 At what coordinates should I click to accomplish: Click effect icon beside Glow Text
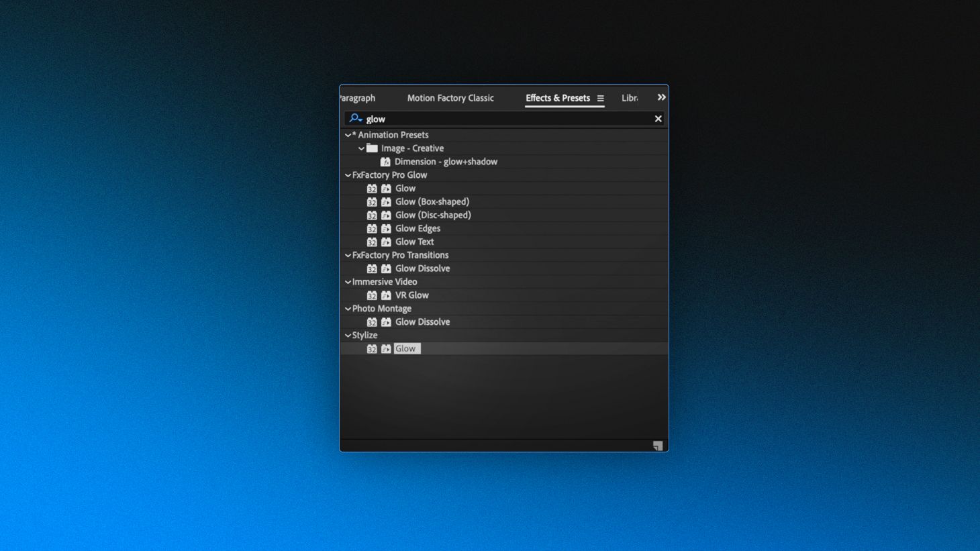386,242
